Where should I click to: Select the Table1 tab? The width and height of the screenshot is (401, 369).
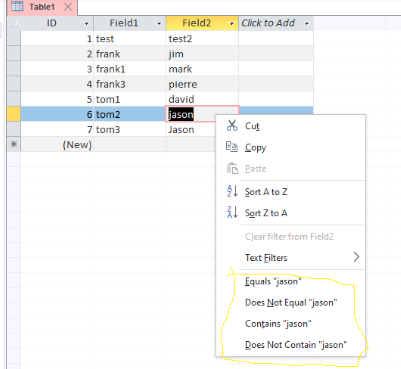(42, 7)
